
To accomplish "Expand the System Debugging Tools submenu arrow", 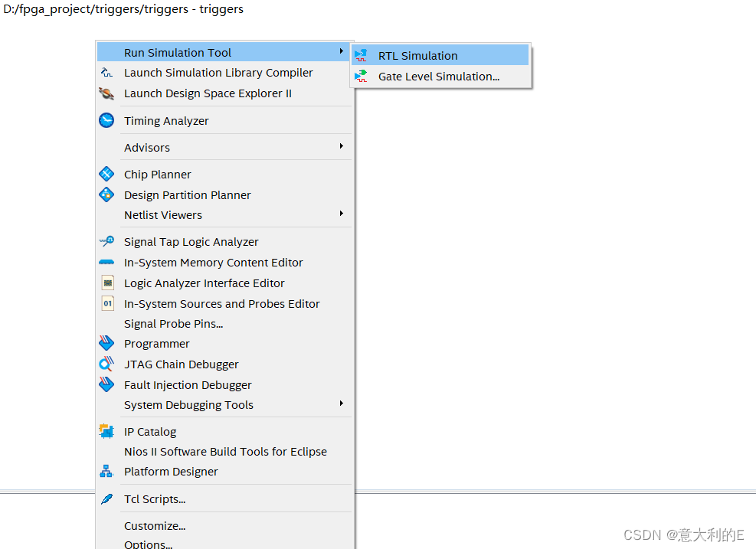I will pos(342,404).
